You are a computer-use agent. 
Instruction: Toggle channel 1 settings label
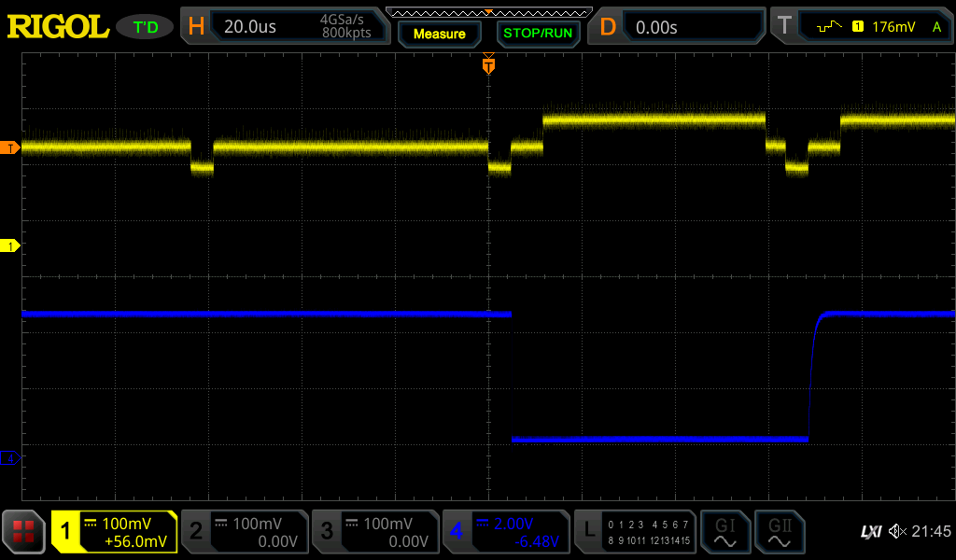click(115, 531)
